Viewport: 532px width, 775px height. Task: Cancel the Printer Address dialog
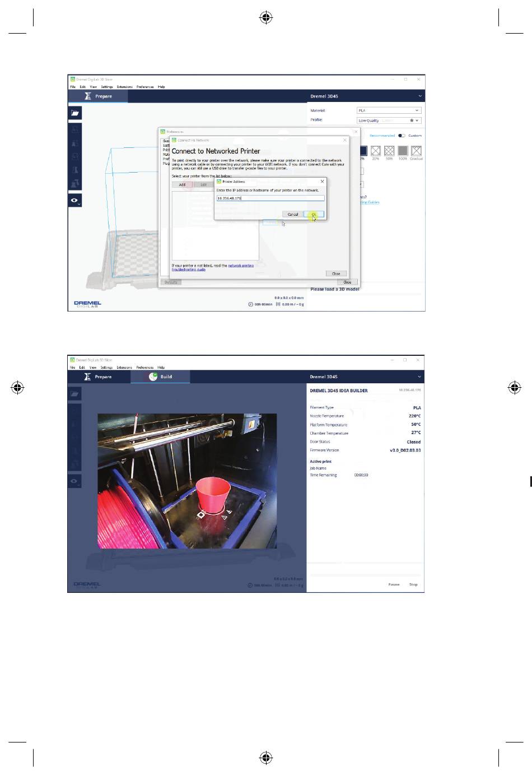[x=293, y=214]
